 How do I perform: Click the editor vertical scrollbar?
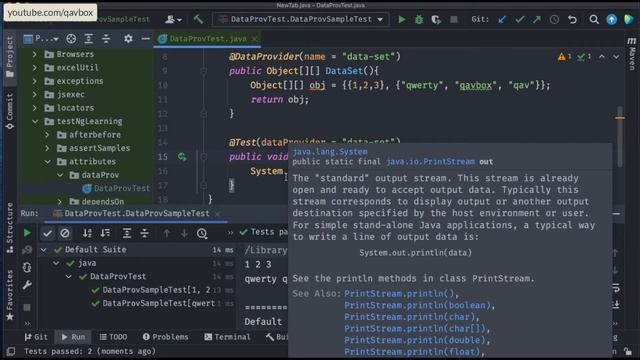620,137
